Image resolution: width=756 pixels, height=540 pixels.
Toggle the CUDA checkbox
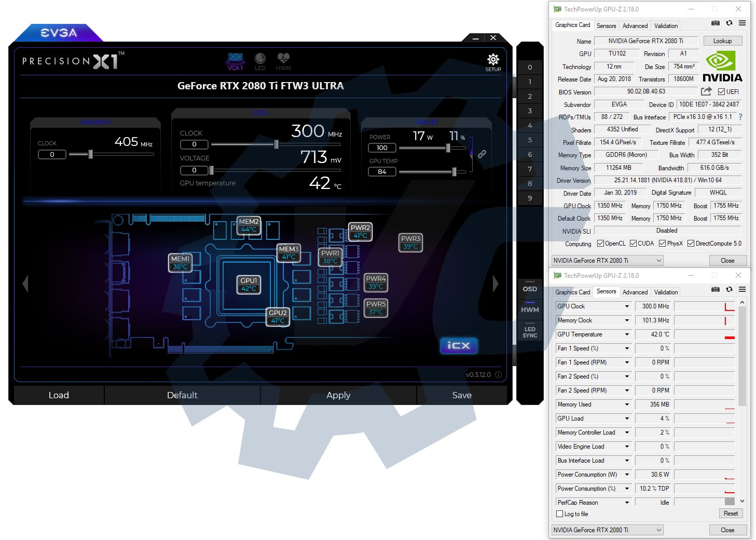coord(633,244)
